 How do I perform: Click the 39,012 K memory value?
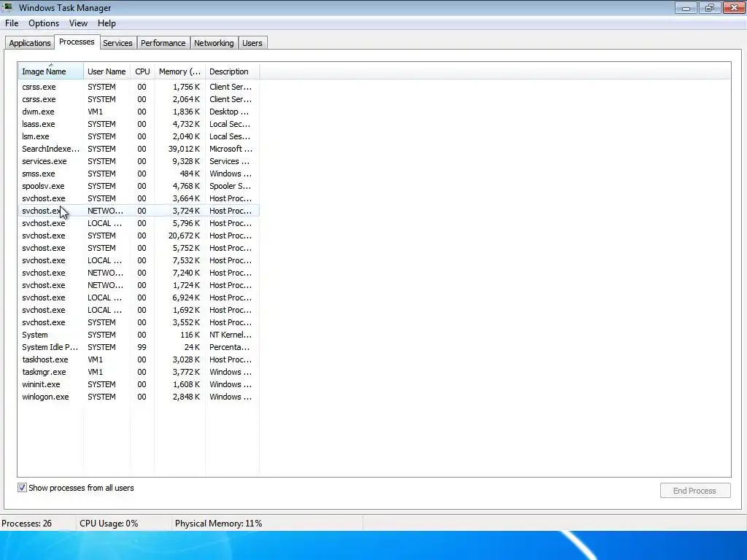point(184,149)
